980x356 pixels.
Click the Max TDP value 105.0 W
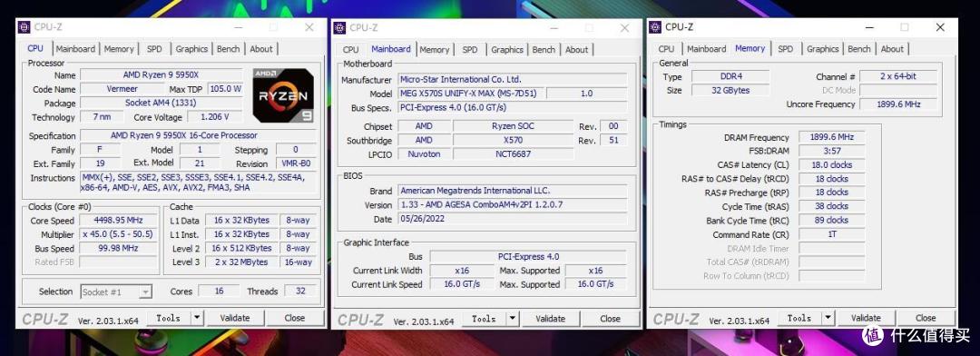(x=225, y=89)
